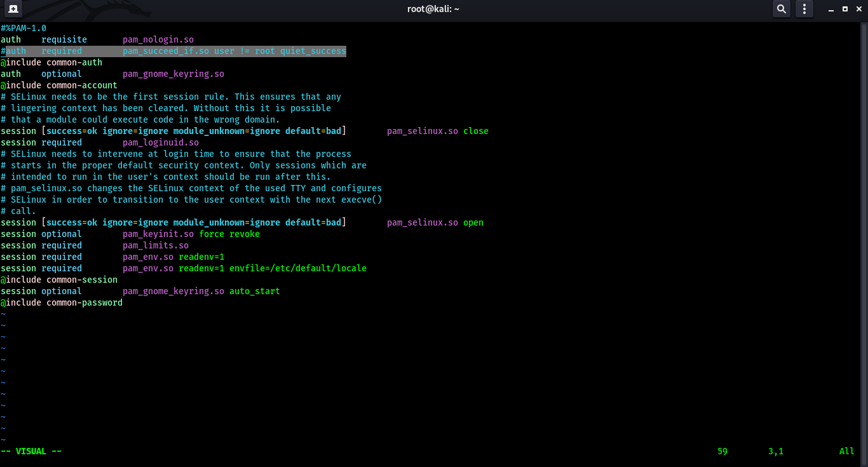Click the root@kali: ~ window title

pyautogui.click(x=434, y=9)
